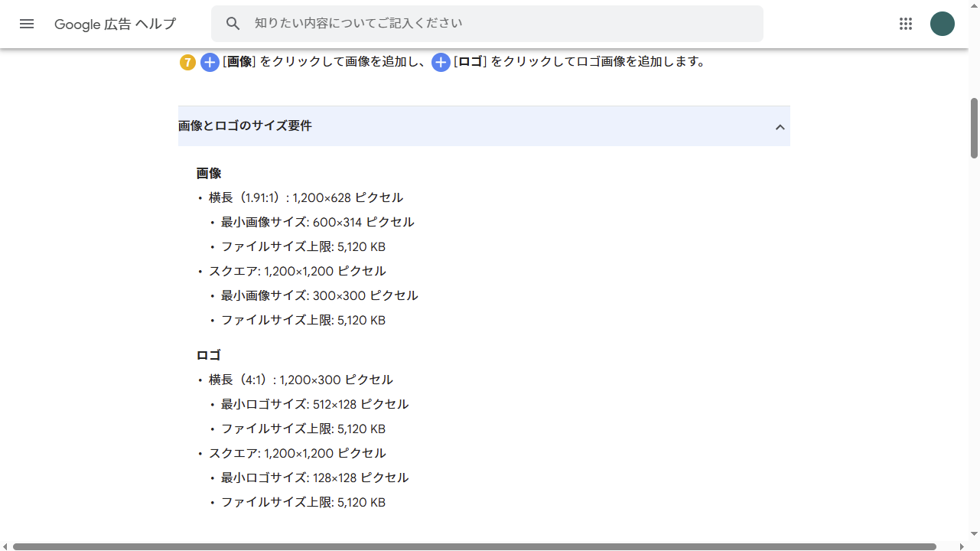
Task: Collapse section using the up chevron
Action: (780, 127)
